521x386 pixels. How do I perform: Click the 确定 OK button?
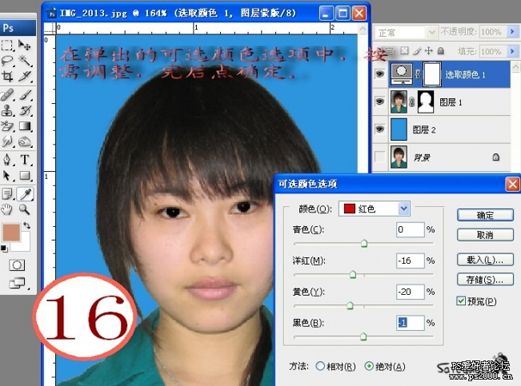pos(485,215)
